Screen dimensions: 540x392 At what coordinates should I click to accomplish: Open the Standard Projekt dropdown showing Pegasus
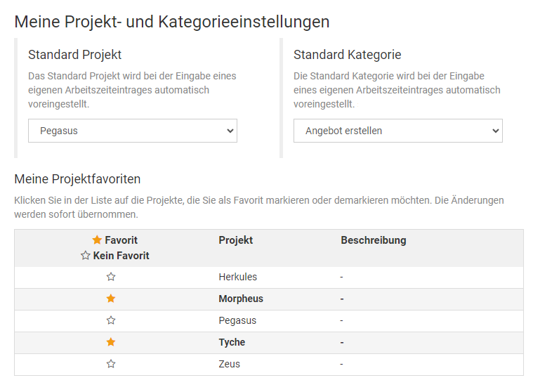[x=132, y=131]
